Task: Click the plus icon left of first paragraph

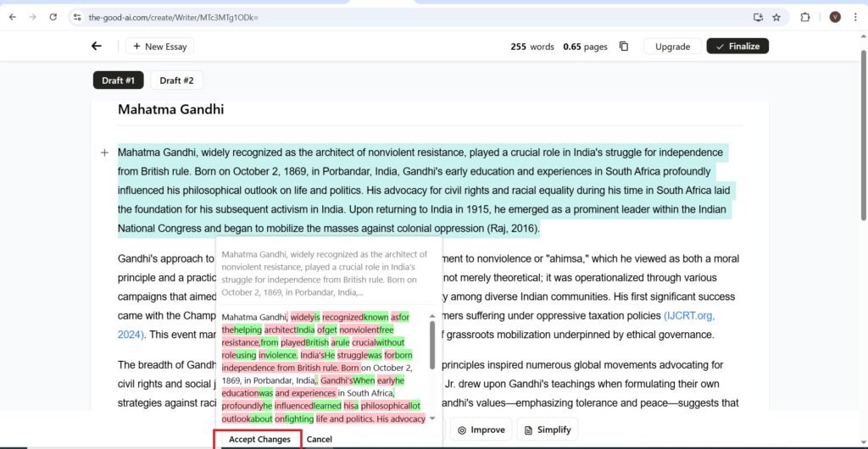Action: pos(104,152)
